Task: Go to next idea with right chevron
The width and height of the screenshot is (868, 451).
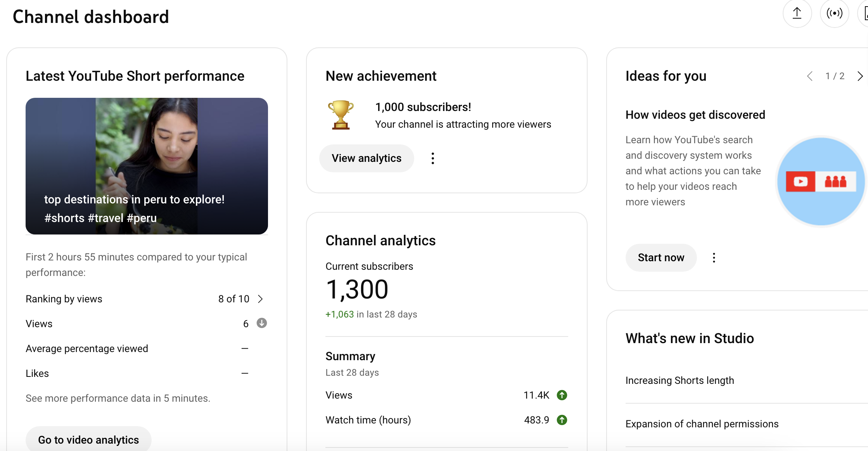Action: click(x=860, y=76)
